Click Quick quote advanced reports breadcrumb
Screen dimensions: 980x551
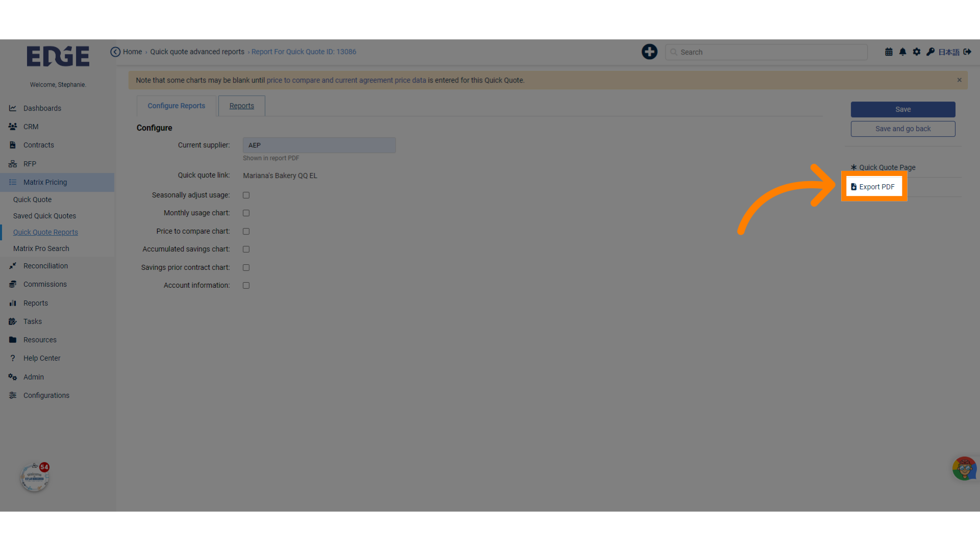pyautogui.click(x=197, y=52)
